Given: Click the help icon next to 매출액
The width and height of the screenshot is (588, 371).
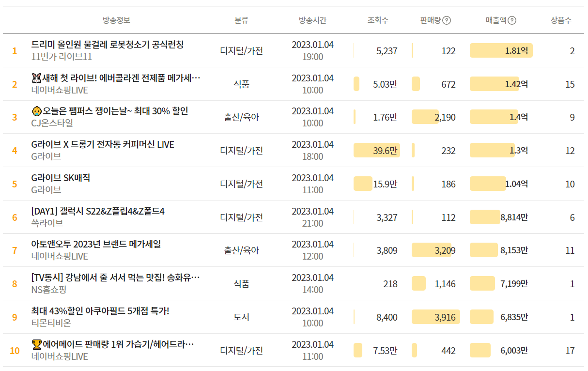Looking at the screenshot, I should (x=512, y=20).
